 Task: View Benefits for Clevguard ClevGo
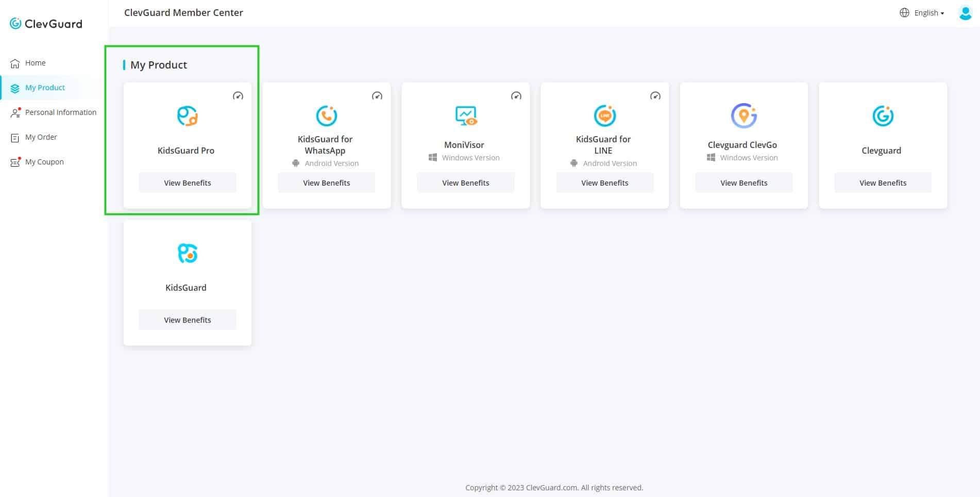tap(744, 183)
